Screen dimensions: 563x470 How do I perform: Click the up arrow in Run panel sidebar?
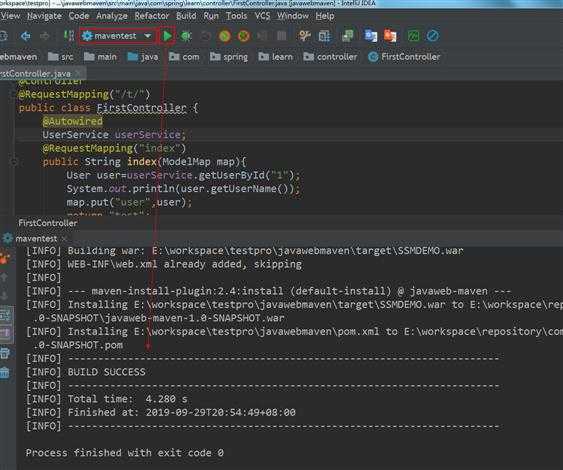point(4,277)
